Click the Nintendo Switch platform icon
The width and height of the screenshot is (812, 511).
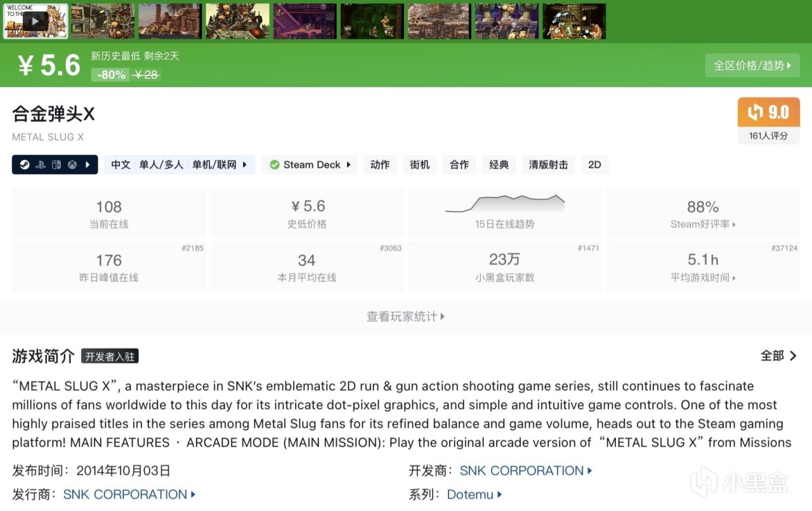coord(56,164)
